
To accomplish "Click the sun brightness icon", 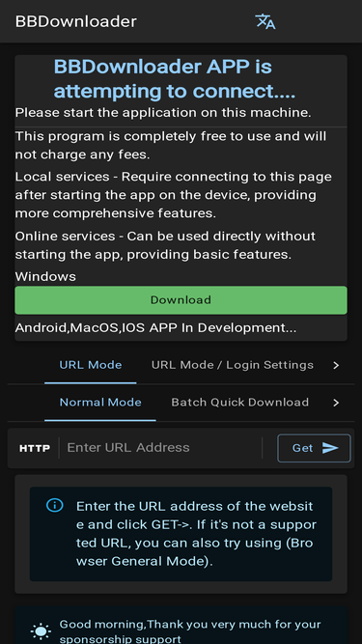I will (x=42, y=631).
